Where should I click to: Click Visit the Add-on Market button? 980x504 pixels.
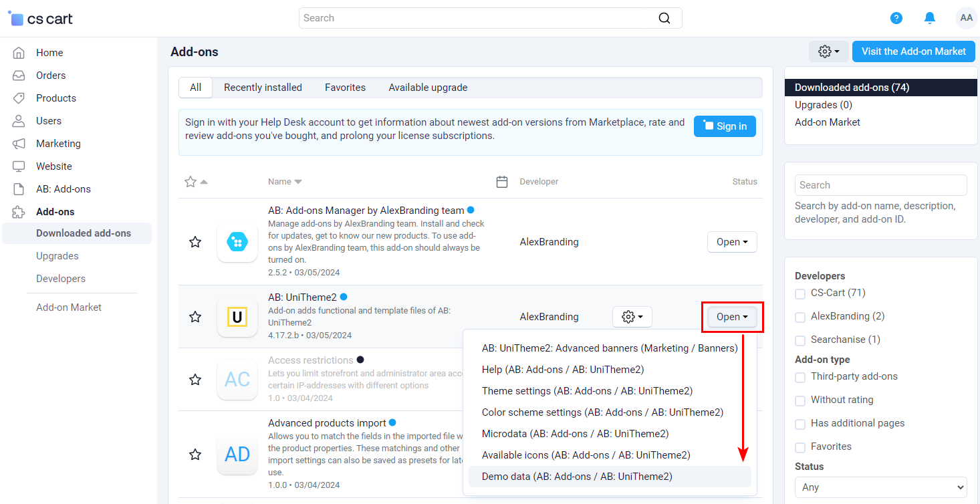click(x=913, y=51)
